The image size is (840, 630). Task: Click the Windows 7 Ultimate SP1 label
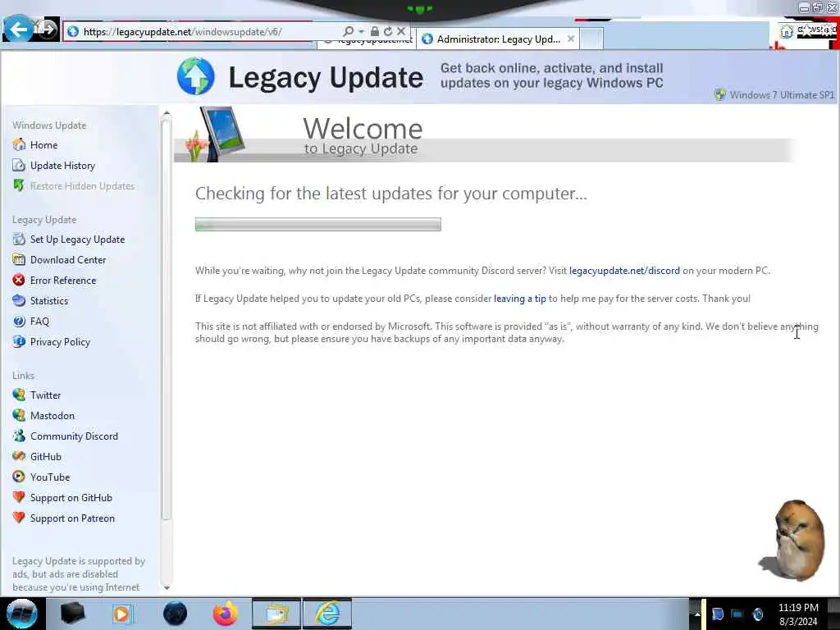coord(782,95)
